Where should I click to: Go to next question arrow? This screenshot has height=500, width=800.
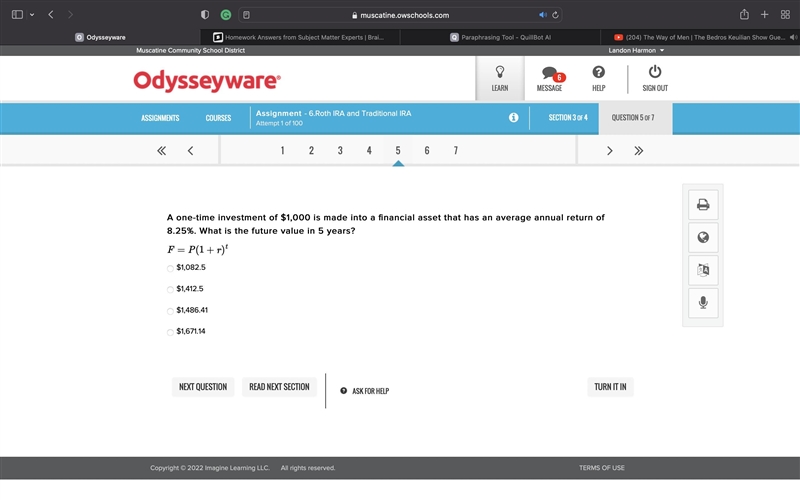609,151
